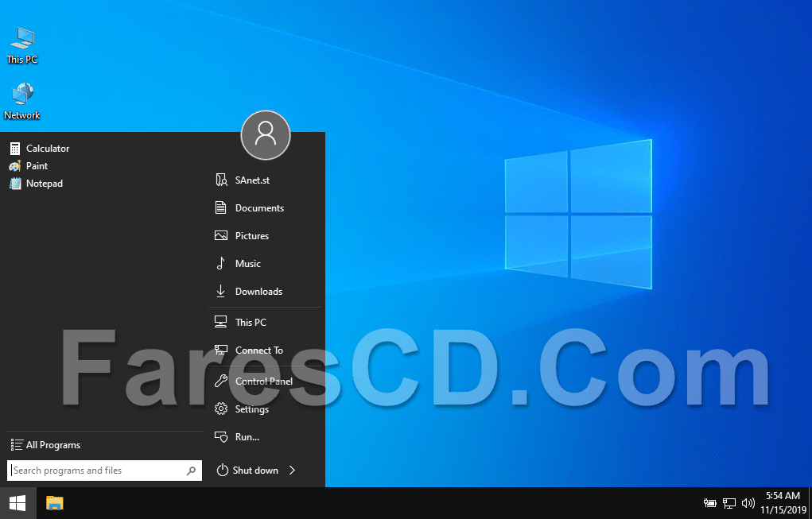Click the search magnifier icon
The image size is (812, 519).
point(191,471)
